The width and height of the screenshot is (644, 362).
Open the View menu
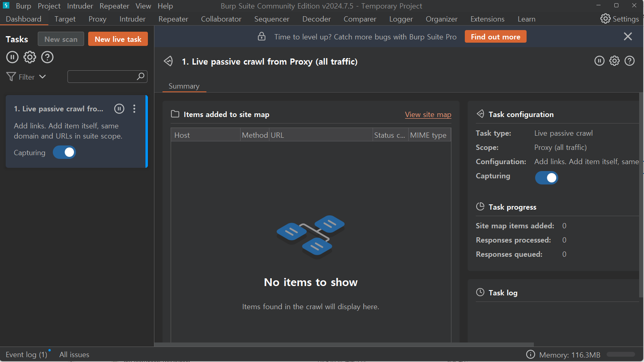coord(143,6)
